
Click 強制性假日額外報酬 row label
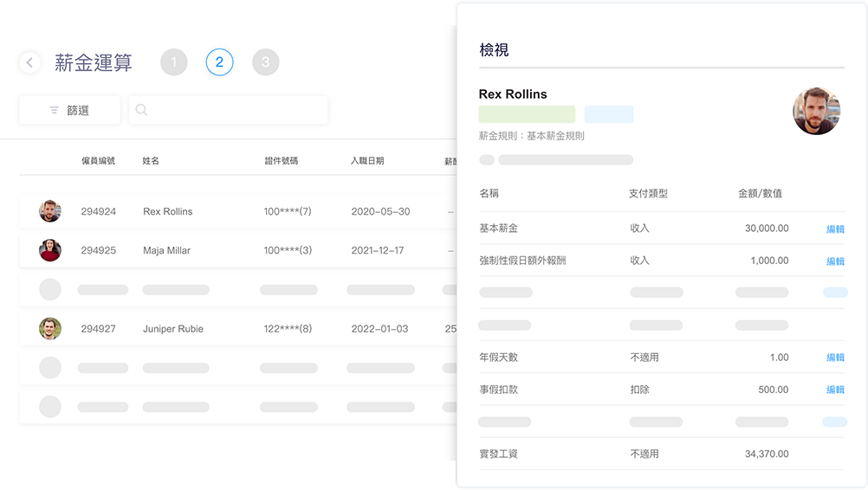[x=522, y=261]
